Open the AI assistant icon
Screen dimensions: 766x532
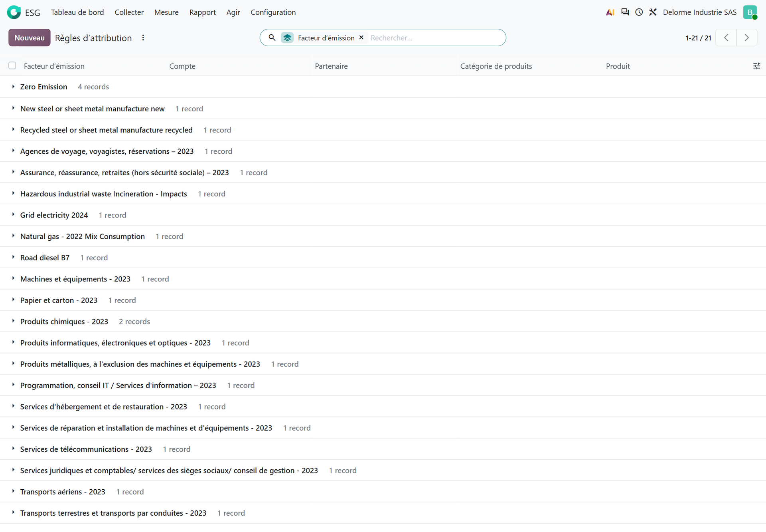pyautogui.click(x=610, y=12)
